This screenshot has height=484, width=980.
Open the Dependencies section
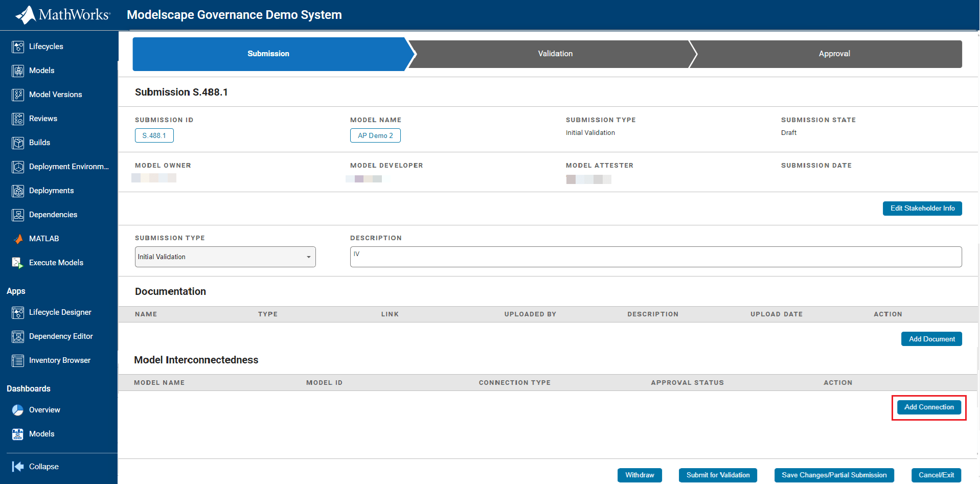coord(53,215)
